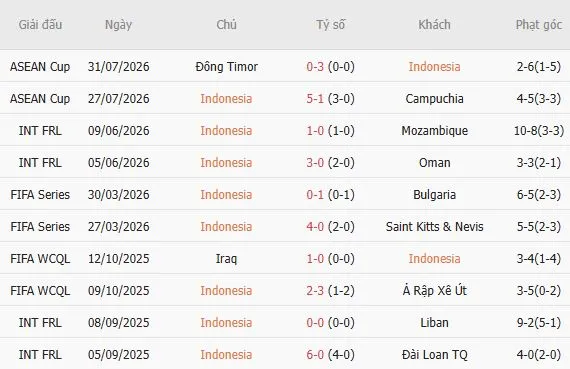Open the 6-0 score against Đài Loan TQ
Viewport: 570px width, 369px height.
pyautogui.click(x=315, y=355)
